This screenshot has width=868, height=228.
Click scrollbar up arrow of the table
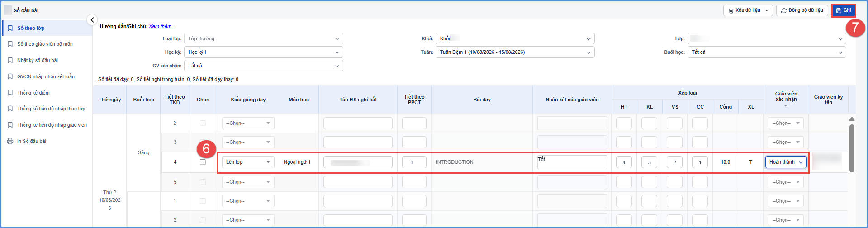click(852, 119)
